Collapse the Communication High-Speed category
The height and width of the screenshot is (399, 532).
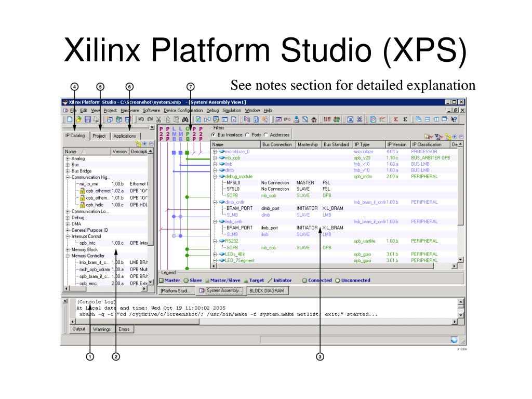click(68, 177)
